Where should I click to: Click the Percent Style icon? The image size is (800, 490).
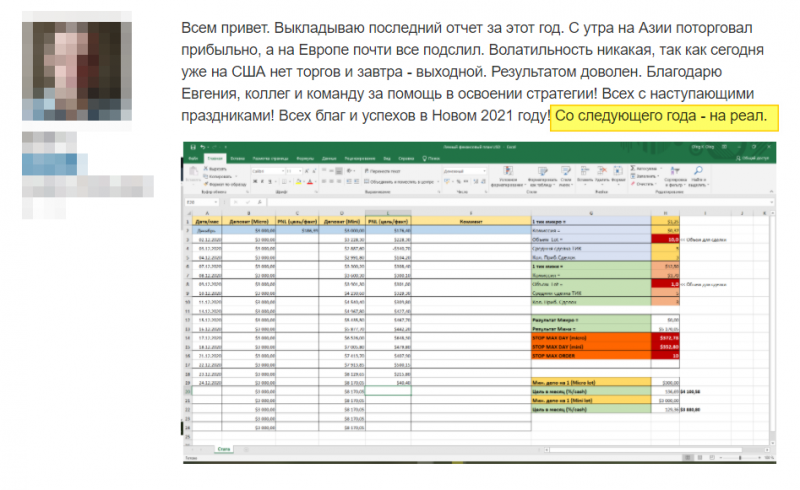click(459, 182)
